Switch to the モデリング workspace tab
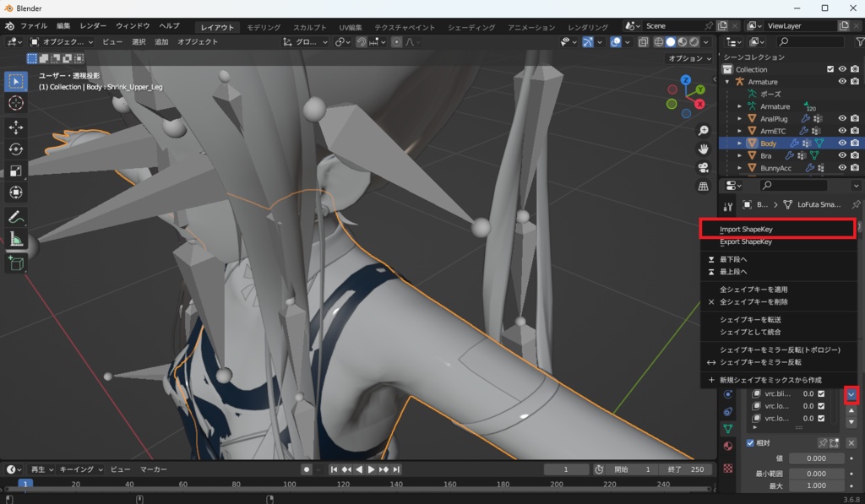The height and width of the screenshot is (504, 865). 264,27
